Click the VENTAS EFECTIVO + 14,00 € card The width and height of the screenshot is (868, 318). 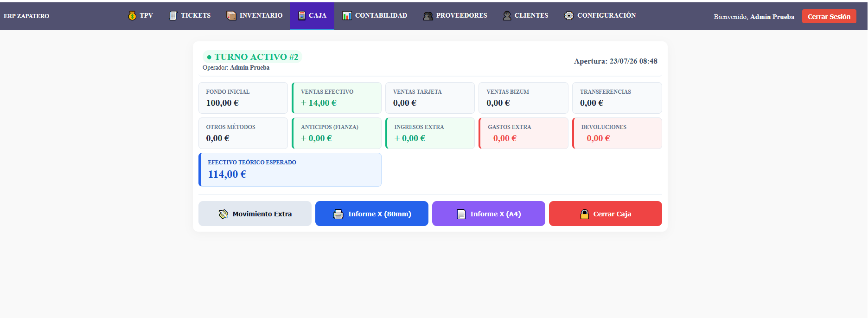[337, 98]
